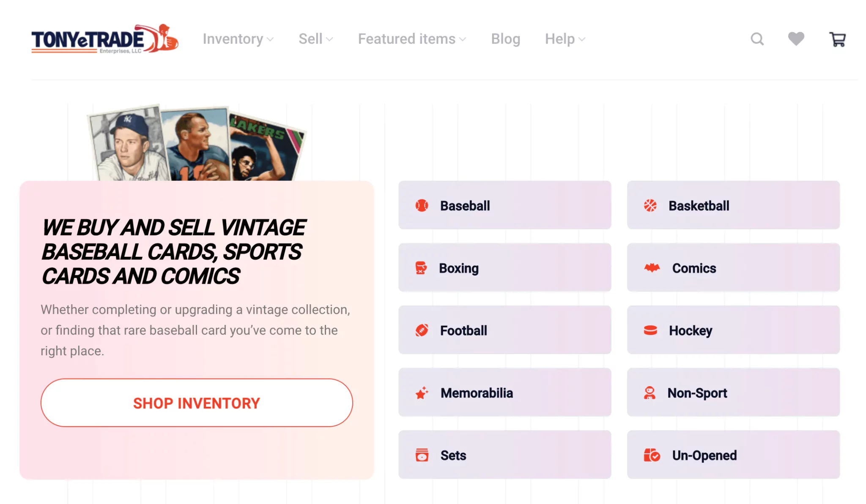The height and width of the screenshot is (504, 866).
Task: Expand the Featured items dropdown
Action: coord(412,39)
